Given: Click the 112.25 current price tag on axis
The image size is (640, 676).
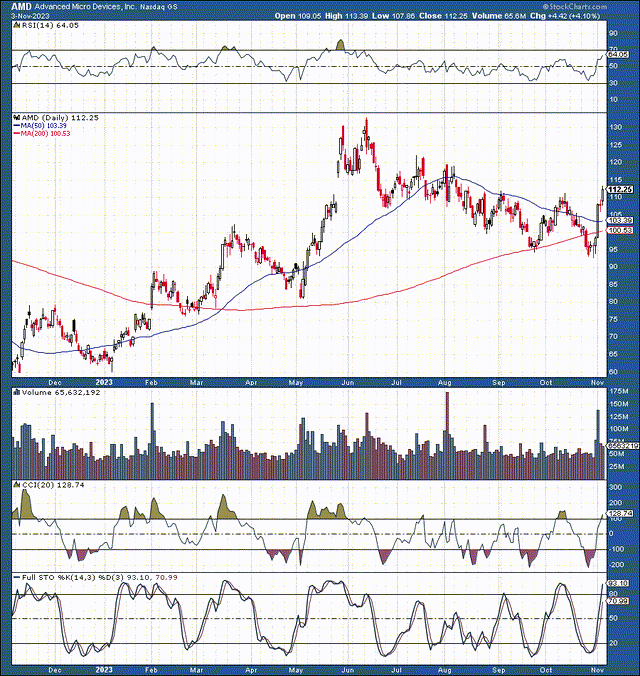Looking at the screenshot, I should (x=621, y=189).
